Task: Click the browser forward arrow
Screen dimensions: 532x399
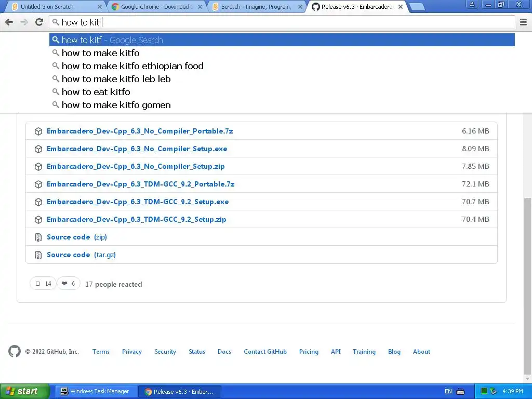Action: [24, 22]
